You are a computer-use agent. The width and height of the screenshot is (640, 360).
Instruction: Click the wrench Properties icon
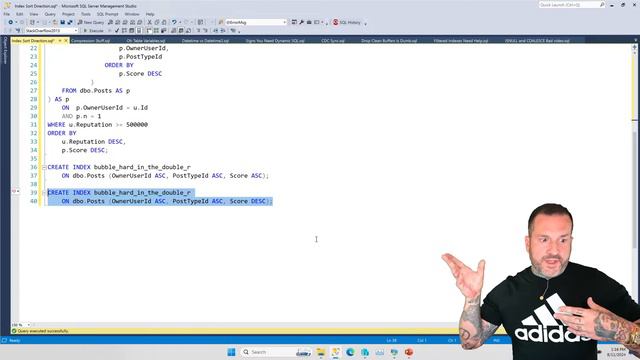pyautogui.click(x=302, y=22)
